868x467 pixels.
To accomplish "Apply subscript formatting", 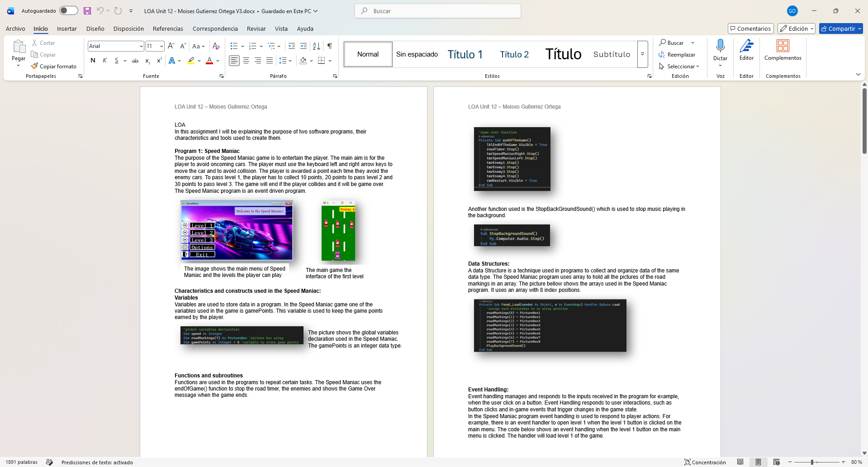I will 147,61.
